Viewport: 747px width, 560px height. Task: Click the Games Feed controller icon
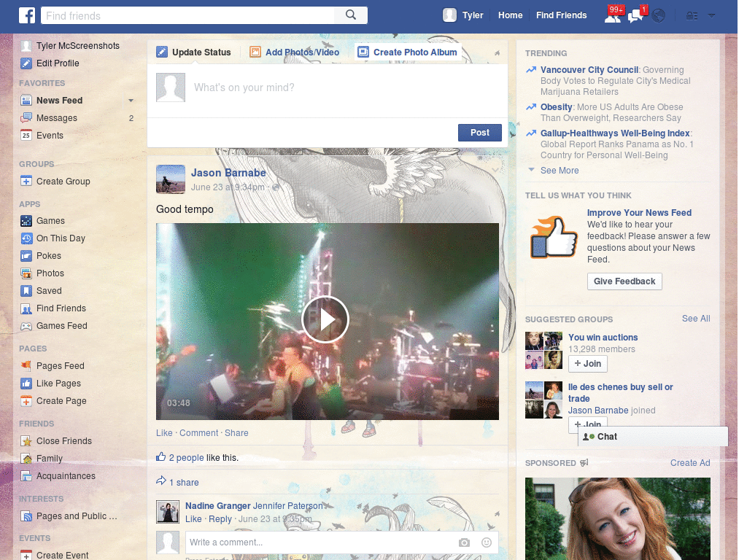(x=26, y=326)
